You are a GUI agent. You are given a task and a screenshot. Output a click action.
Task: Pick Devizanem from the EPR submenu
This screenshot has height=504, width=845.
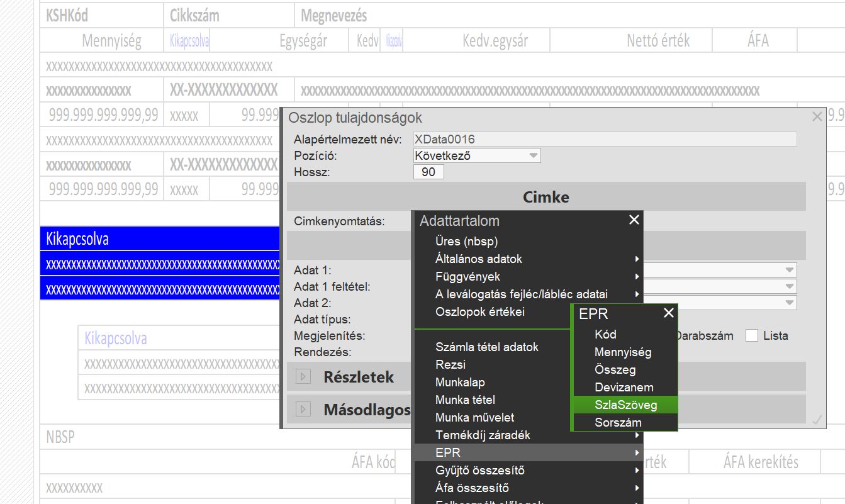(625, 387)
